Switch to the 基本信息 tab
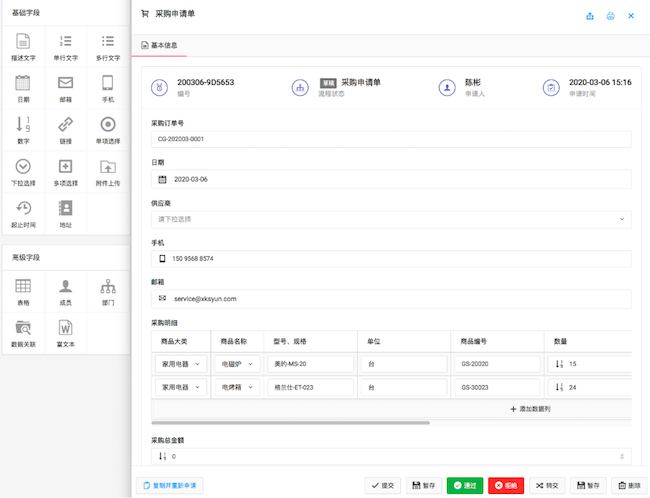Viewport: 650px width, 498px height. coord(159,45)
